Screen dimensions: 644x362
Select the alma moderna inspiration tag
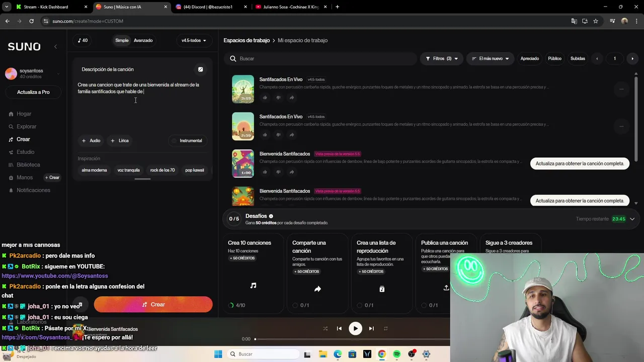[x=94, y=170]
